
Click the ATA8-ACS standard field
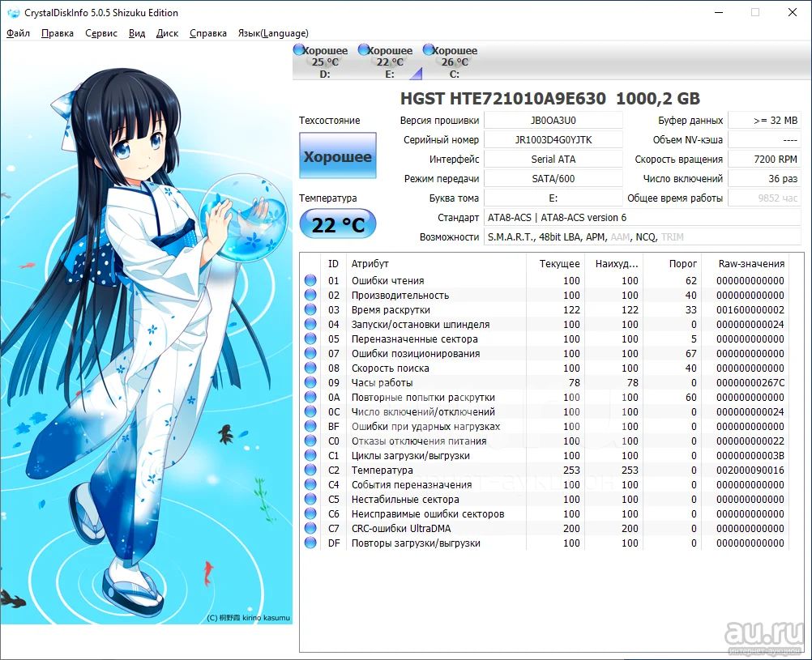tap(642, 217)
